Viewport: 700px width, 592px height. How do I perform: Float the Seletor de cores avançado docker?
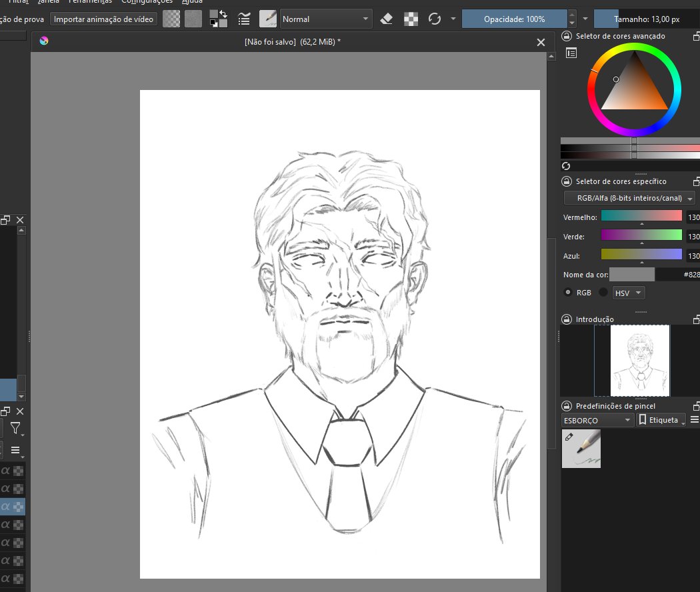[697, 36]
